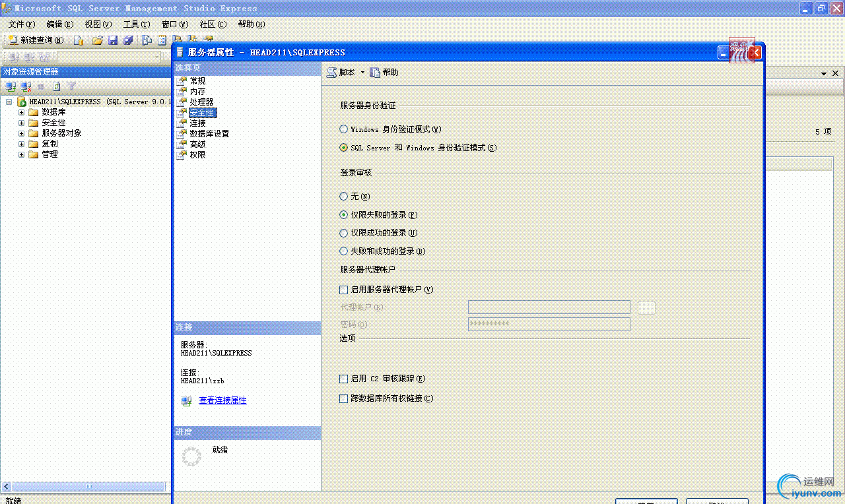The width and height of the screenshot is (845, 504).
Task: Enable 跨数据库所有权链接 checkbox
Action: [x=343, y=399]
